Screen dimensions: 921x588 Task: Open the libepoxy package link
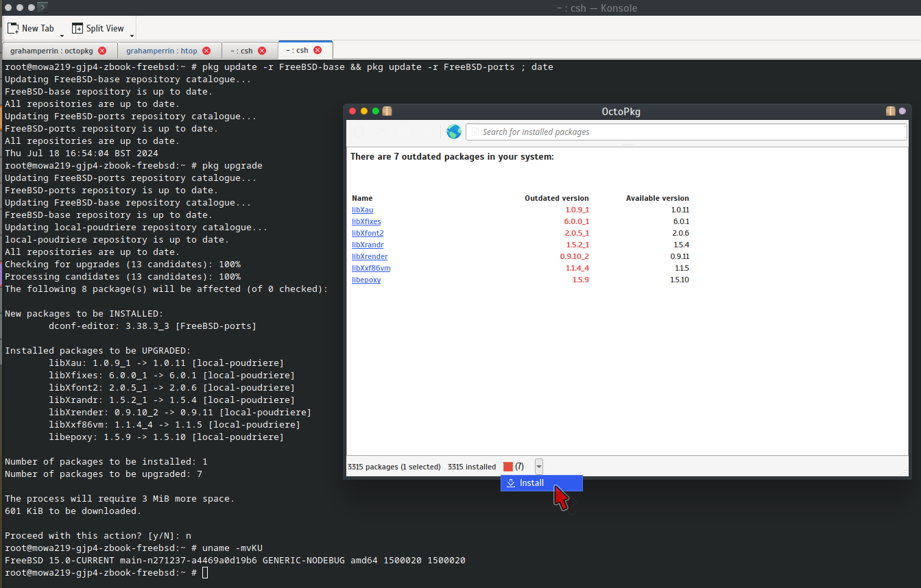pyautogui.click(x=366, y=280)
